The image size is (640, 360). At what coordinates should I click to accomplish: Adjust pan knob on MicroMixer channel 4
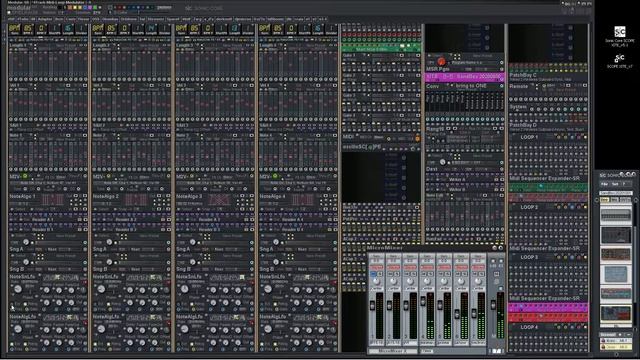point(427,281)
